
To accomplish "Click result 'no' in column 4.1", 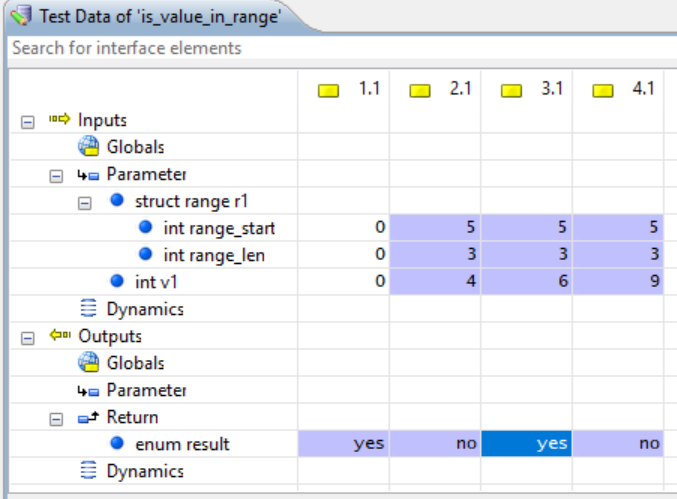I will coord(618,443).
